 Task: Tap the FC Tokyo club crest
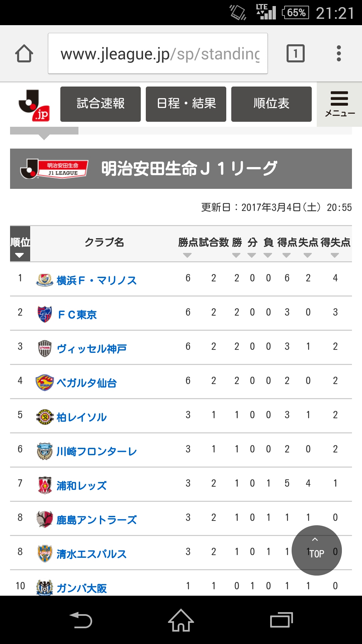point(45,314)
